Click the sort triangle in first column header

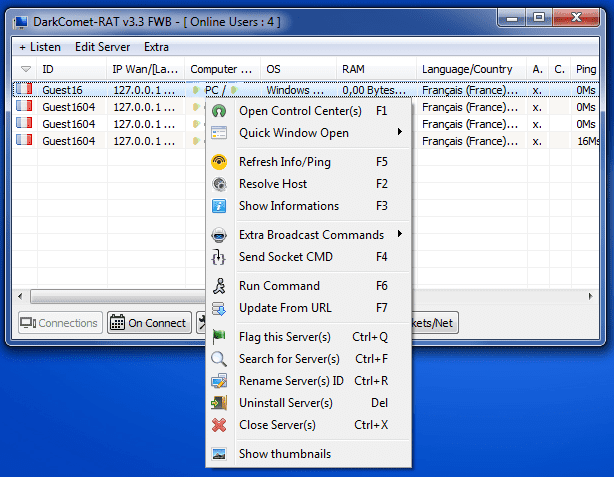[26, 69]
